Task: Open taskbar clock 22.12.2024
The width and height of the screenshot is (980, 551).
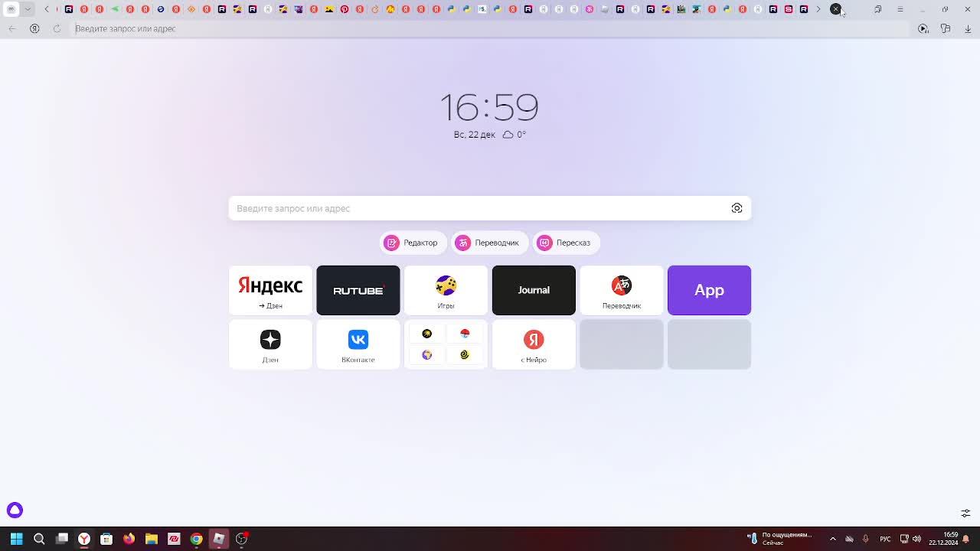Action: point(943,539)
